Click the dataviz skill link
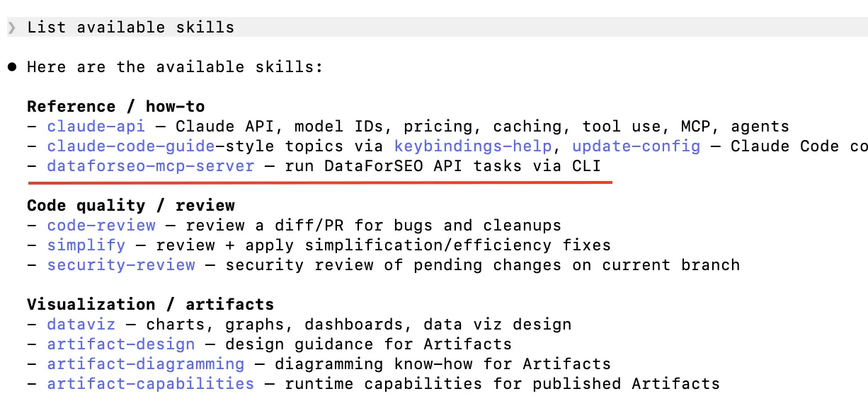The height and width of the screenshot is (413, 868). pyautogui.click(x=81, y=325)
